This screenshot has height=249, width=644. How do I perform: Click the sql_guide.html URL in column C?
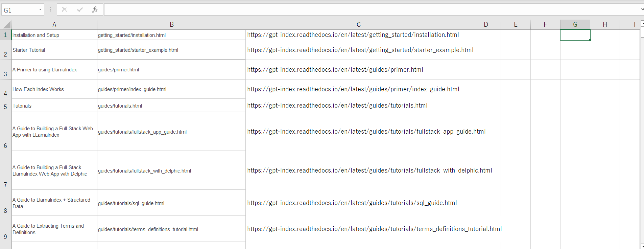coord(352,203)
